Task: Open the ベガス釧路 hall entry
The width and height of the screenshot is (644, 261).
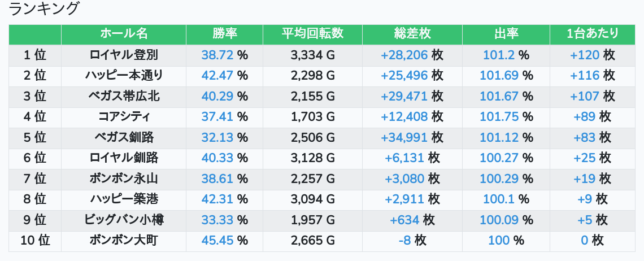Action: (124, 137)
